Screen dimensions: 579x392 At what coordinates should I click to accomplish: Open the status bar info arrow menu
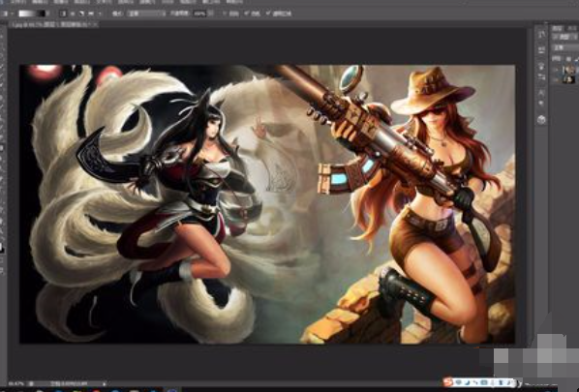pyautogui.click(x=105, y=384)
